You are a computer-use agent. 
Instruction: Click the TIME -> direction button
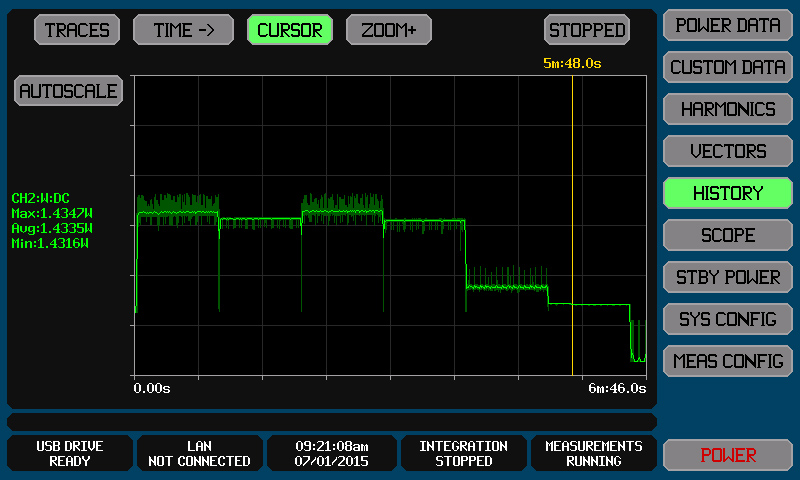(183, 30)
